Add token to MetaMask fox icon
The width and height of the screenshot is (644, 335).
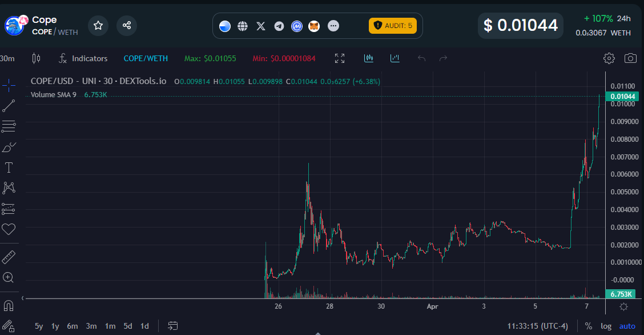click(314, 26)
